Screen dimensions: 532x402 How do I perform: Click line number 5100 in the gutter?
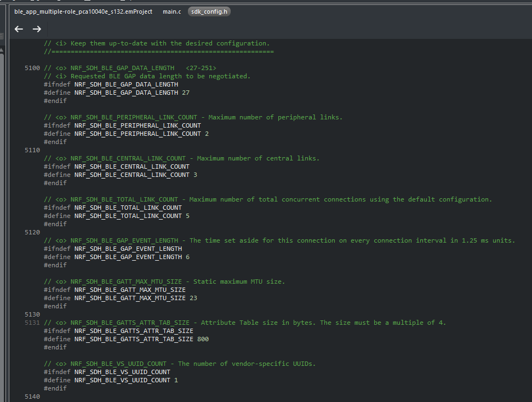(x=32, y=68)
